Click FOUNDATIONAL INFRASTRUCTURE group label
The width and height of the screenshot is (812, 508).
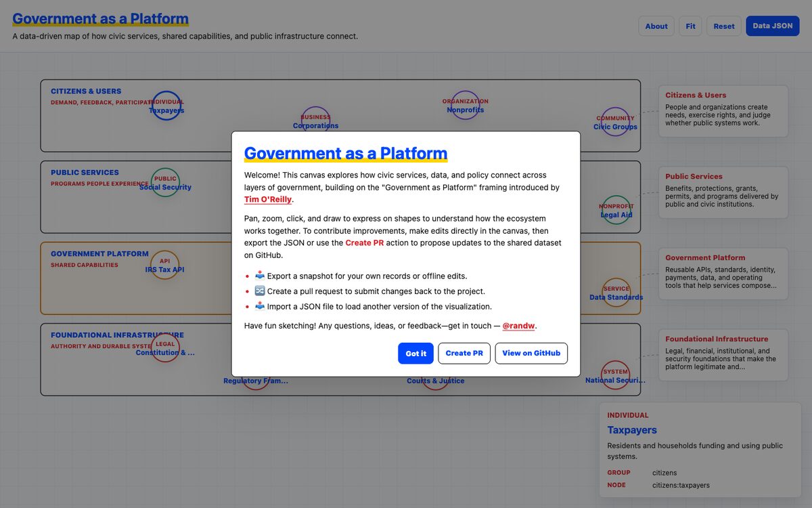click(117, 335)
